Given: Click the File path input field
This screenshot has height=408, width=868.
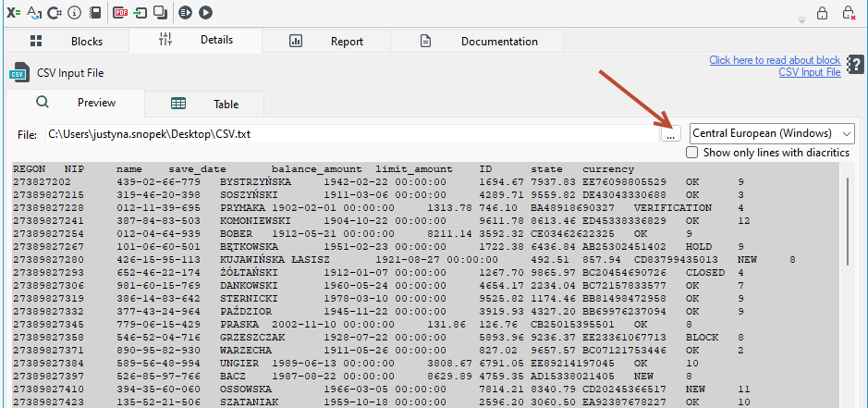Looking at the screenshot, I should pos(352,133).
